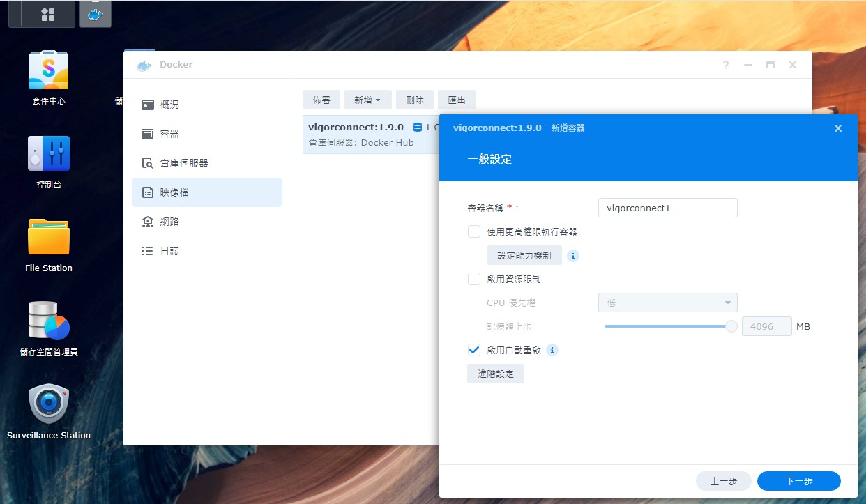Enable the 使用更高權限執行容器 checkbox
Viewport: 866px width, 504px height.
click(x=474, y=231)
